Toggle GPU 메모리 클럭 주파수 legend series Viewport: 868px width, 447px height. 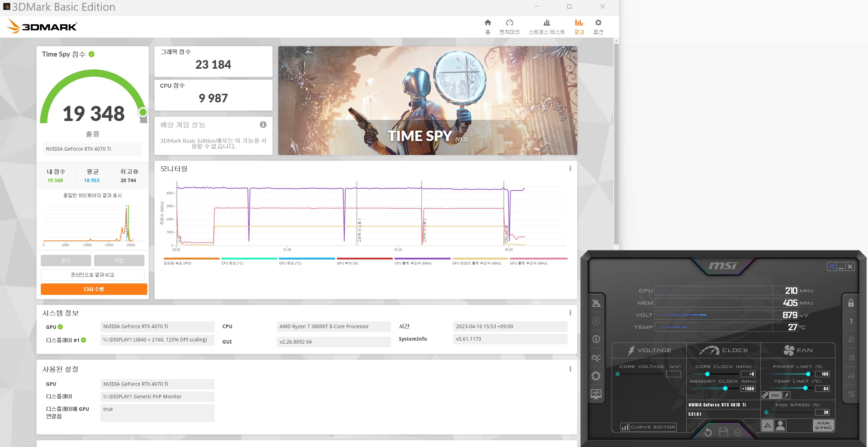480,261
